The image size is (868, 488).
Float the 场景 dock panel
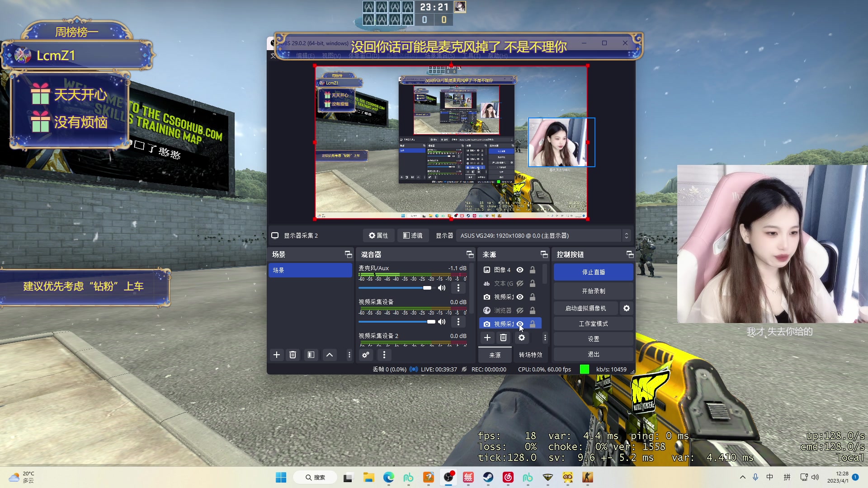pyautogui.click(x=348, y=254)
